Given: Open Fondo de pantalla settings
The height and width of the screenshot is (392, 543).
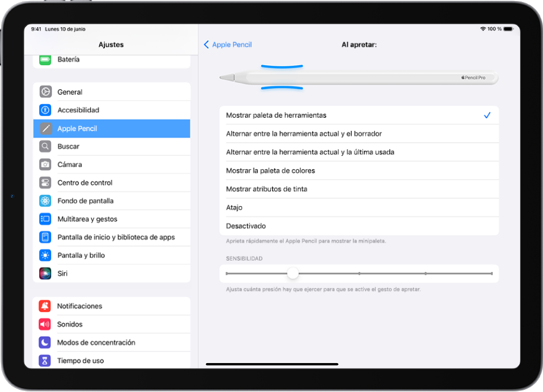Looking at the screenshot, I should (x=112, y=201).
